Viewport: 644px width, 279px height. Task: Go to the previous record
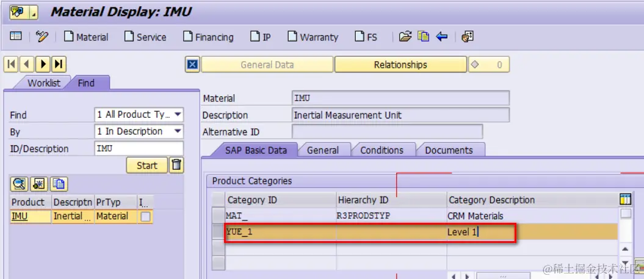tap(27, 64)
